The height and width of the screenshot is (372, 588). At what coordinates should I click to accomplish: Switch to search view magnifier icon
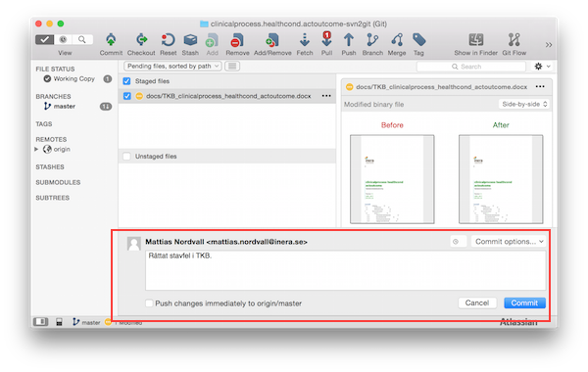[82, 39]
